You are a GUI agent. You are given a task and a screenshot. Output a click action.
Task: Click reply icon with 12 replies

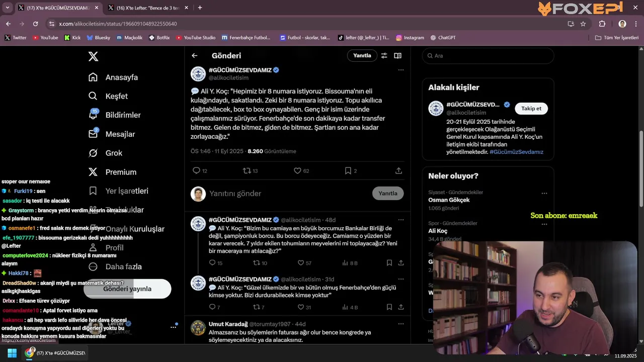click(x=200, y=171)
